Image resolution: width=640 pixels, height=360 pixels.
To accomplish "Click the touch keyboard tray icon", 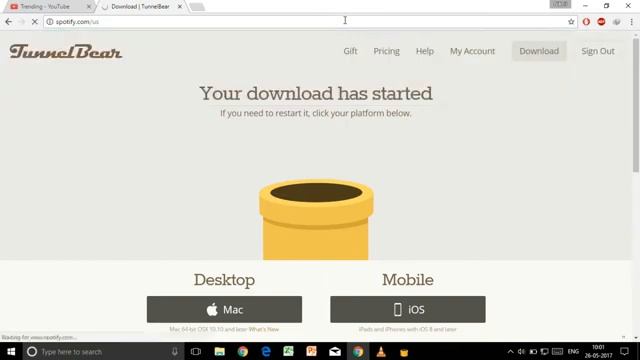I will pyautogui.click(x=557, y=351).
